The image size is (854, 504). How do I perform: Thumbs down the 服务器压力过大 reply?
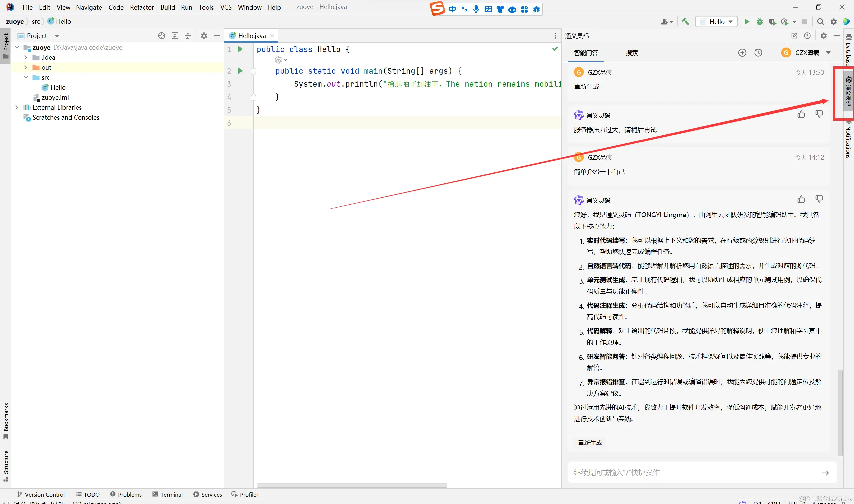(819, 114)
